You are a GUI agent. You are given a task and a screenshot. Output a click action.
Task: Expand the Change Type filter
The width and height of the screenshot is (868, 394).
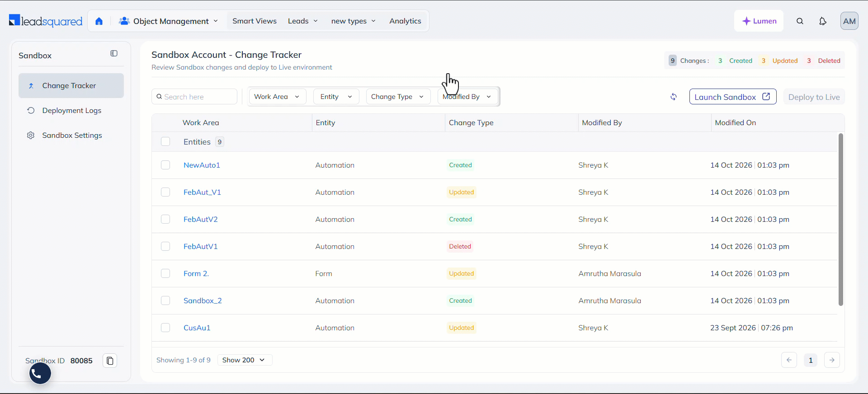398,97
